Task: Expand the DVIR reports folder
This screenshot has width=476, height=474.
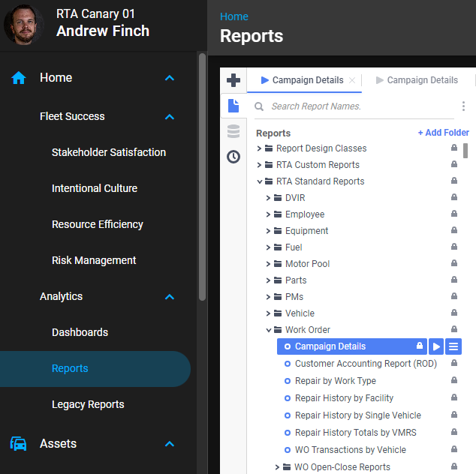Action: [268, 198]
